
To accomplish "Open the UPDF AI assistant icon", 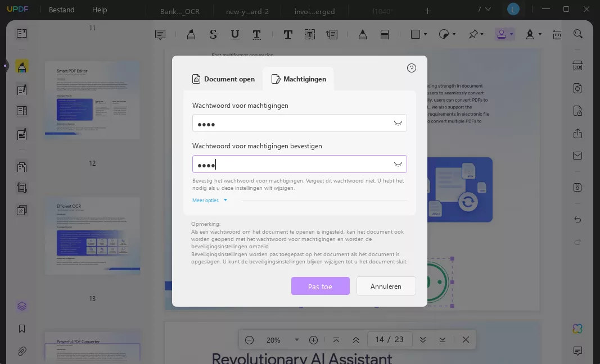I will tap(578, 329).
